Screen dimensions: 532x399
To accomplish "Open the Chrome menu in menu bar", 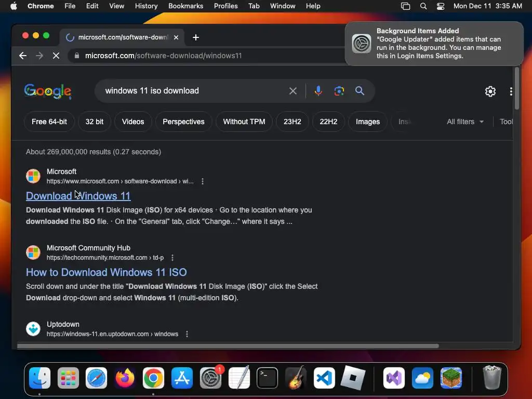I will point(41,6).
